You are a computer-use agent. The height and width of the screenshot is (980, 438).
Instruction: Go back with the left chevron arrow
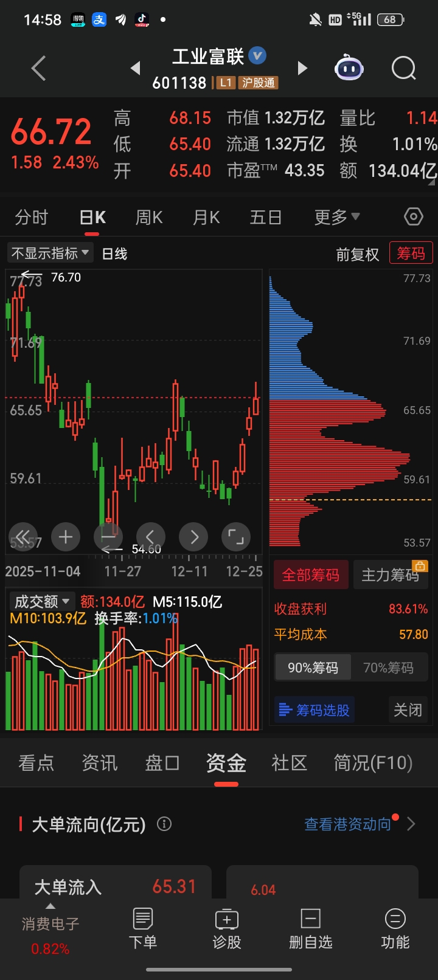point(39,68)
